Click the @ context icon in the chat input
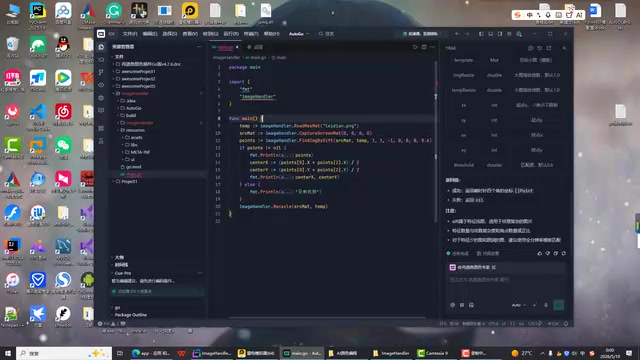Viewport: 640px width, 360px height. 452,305
